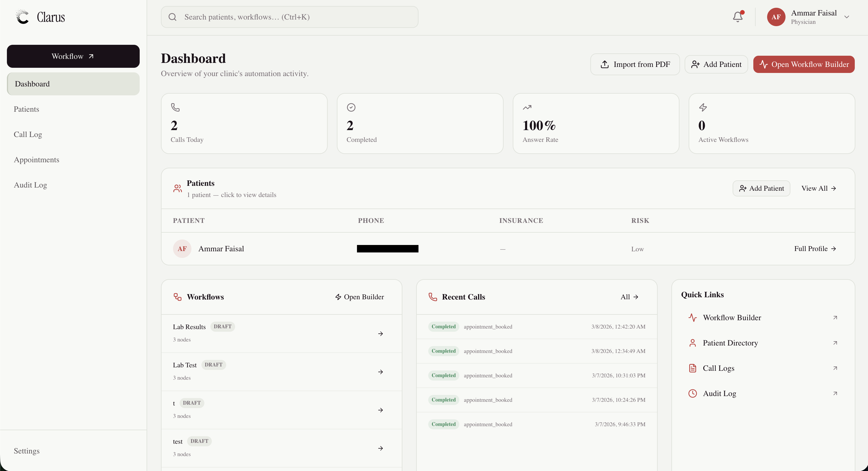
Task: Click the AF user avatar in header
Action: coord(776,17)
